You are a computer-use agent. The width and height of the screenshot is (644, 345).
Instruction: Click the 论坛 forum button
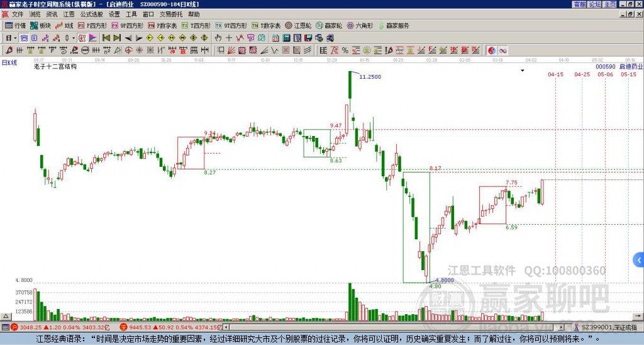point(595,4)
